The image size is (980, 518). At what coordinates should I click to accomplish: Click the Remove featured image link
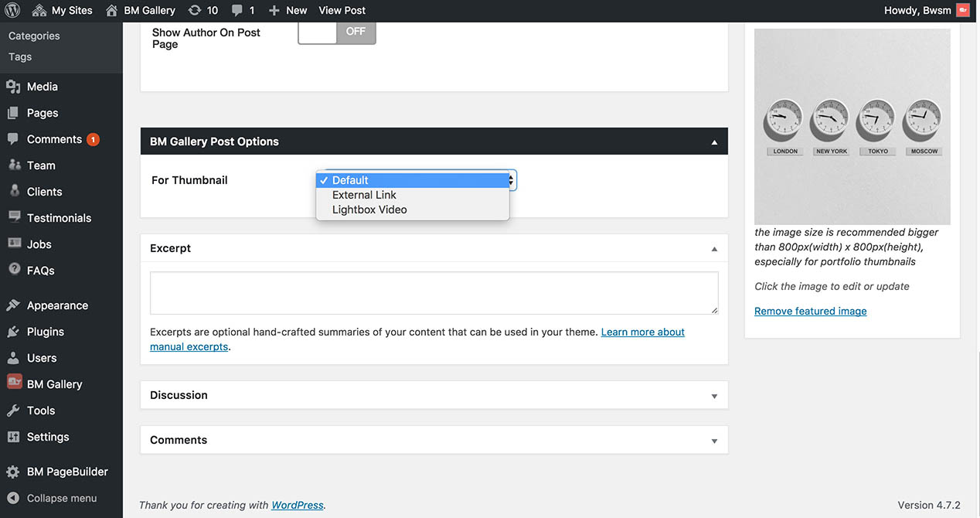(810, 311)
